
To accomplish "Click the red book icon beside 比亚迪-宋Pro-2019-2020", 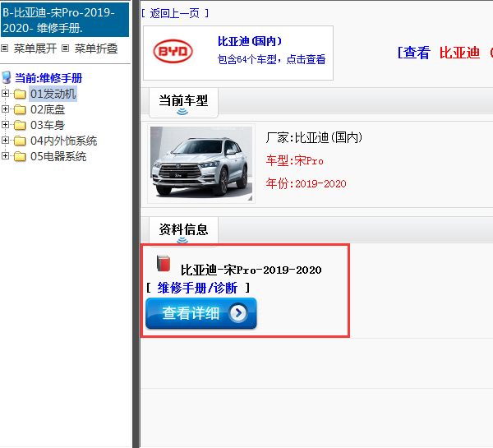I will (x=164, y=263).
